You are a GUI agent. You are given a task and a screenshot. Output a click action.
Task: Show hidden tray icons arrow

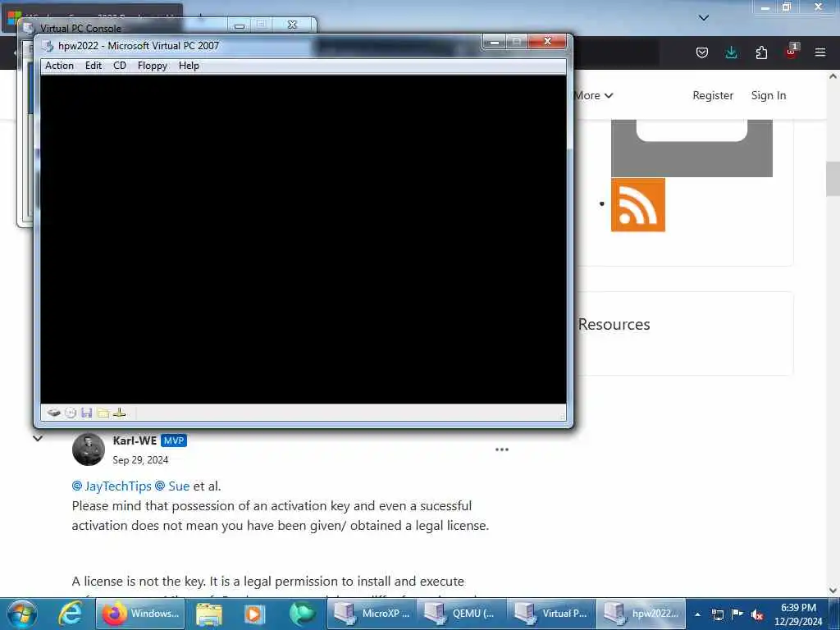point(697,614)
